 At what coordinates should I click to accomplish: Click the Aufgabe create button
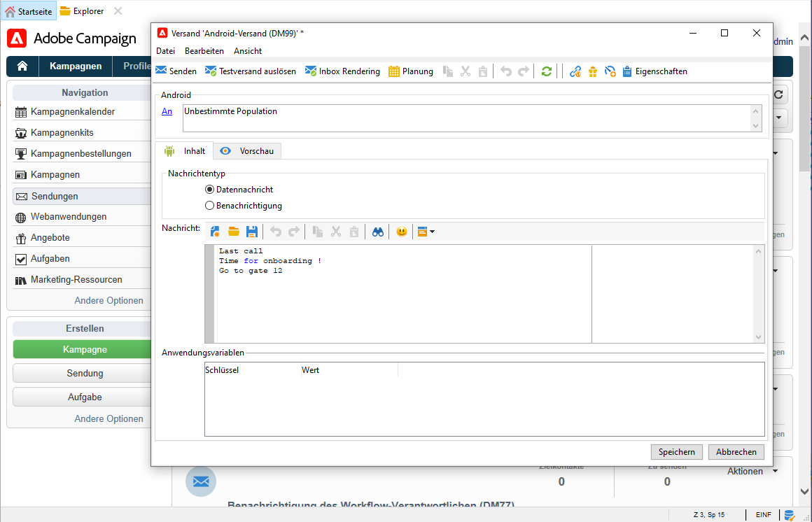click(83, 397)
